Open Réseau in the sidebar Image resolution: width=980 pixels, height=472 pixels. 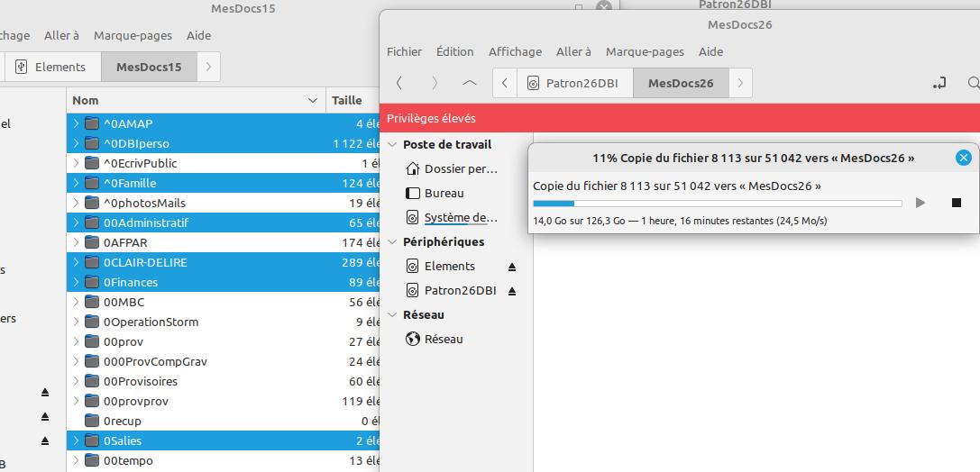tap(443, 340)
